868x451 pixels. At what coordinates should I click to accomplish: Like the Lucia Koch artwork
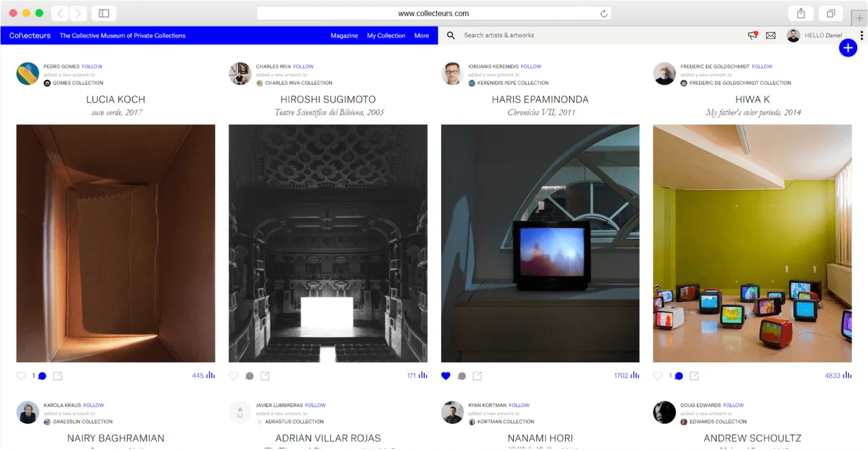[21, 376]
